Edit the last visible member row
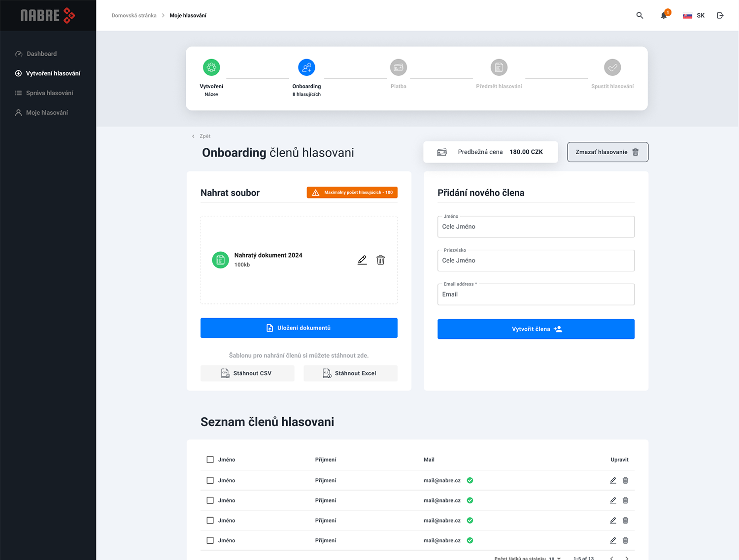739x560 pixels. (613, 540)
